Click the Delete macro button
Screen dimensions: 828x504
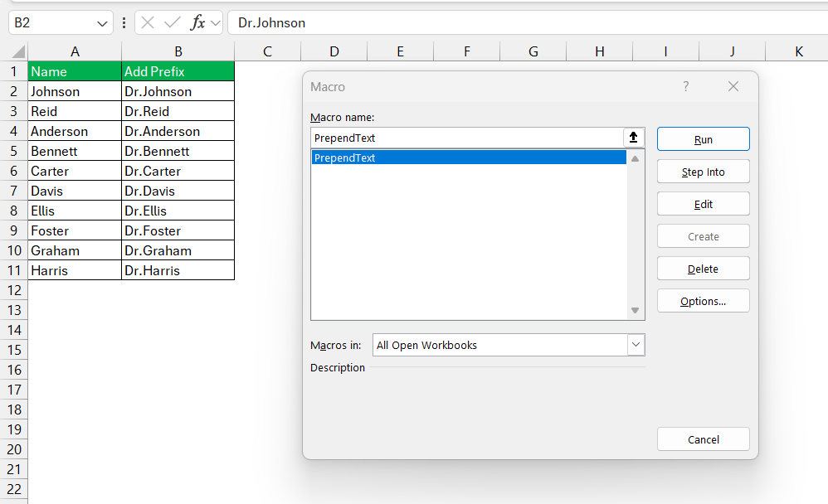[x=703, y=269]
